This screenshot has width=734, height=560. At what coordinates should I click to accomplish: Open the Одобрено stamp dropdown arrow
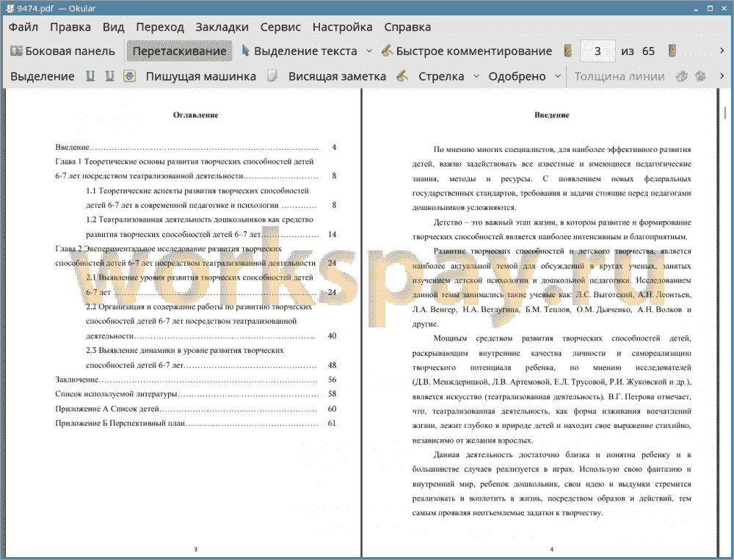click(x=558, y=76)
